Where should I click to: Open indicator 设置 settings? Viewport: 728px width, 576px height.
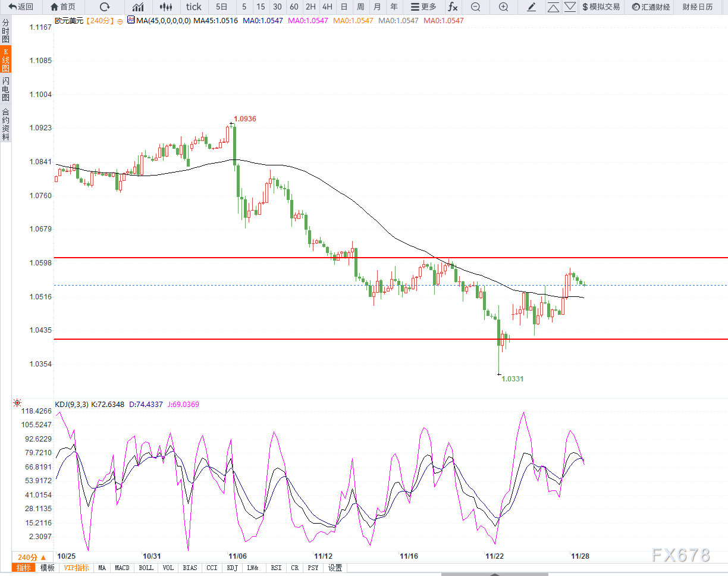point(335,568)
